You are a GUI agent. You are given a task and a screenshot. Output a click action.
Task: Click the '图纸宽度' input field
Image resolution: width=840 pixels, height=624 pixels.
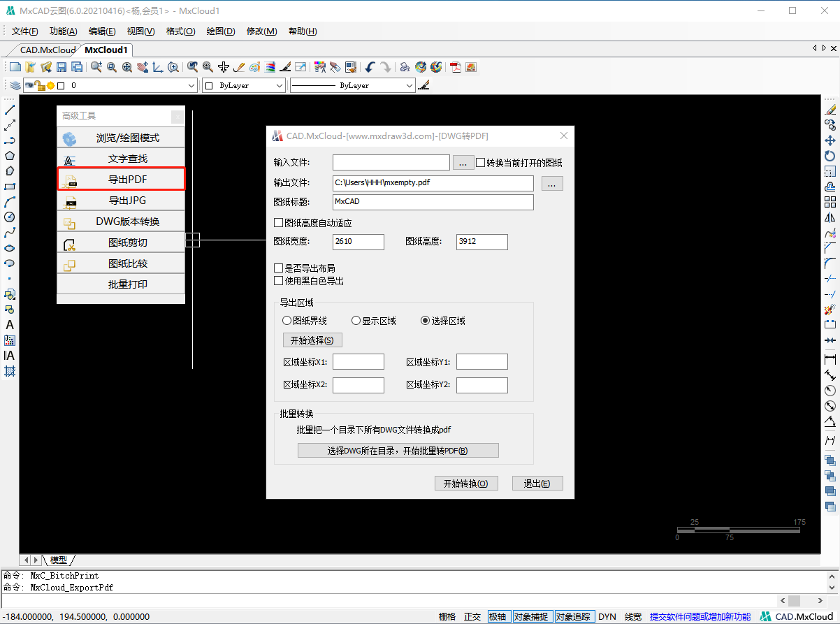(x=358, y=242)
